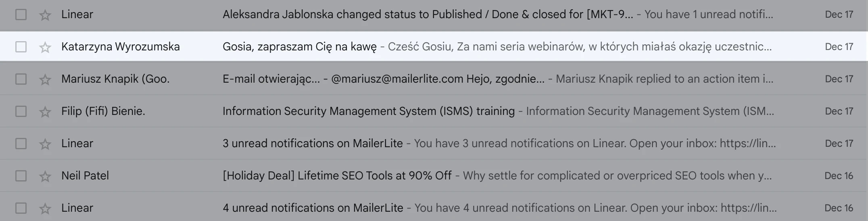Click the Neil Patel sender name

tap(85, 176)
